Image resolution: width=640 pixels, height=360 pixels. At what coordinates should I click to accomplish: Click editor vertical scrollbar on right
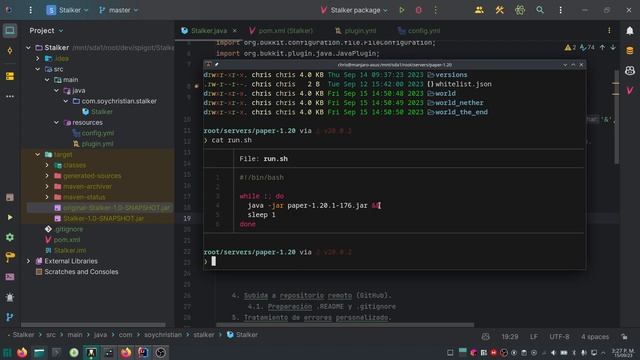click(616, 117)
